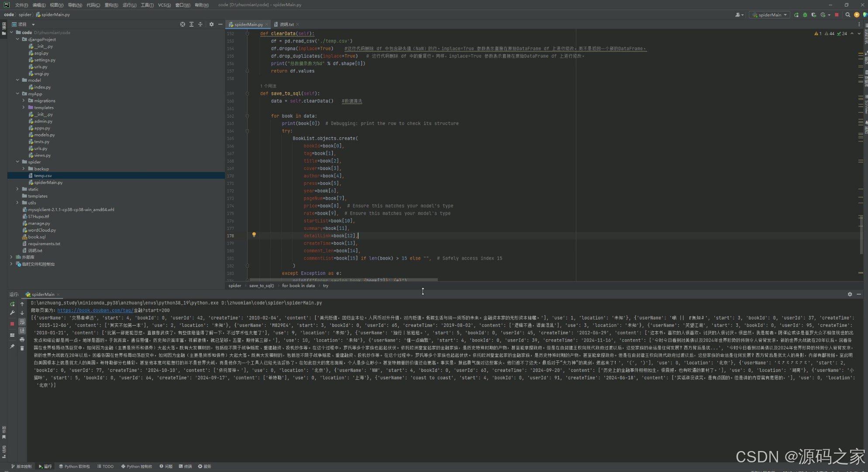Click the lightbulb intention icon at line 178

click(x=254, y=235)
